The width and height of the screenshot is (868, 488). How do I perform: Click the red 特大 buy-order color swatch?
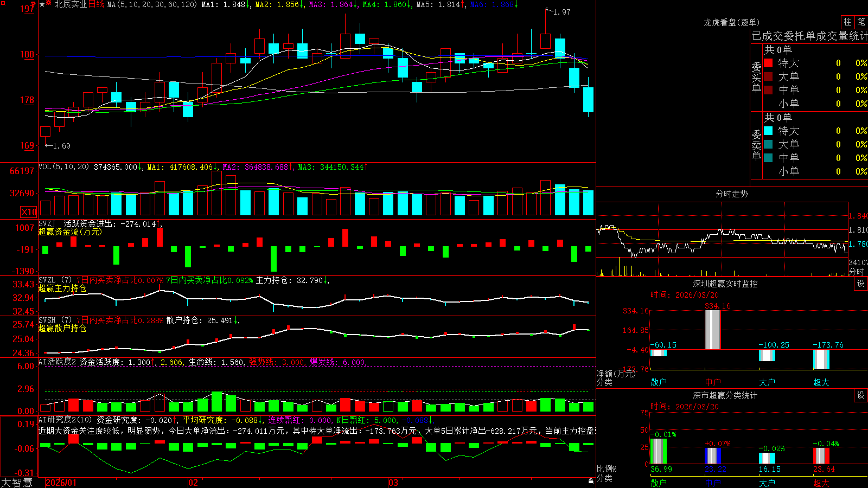point(768,63)
